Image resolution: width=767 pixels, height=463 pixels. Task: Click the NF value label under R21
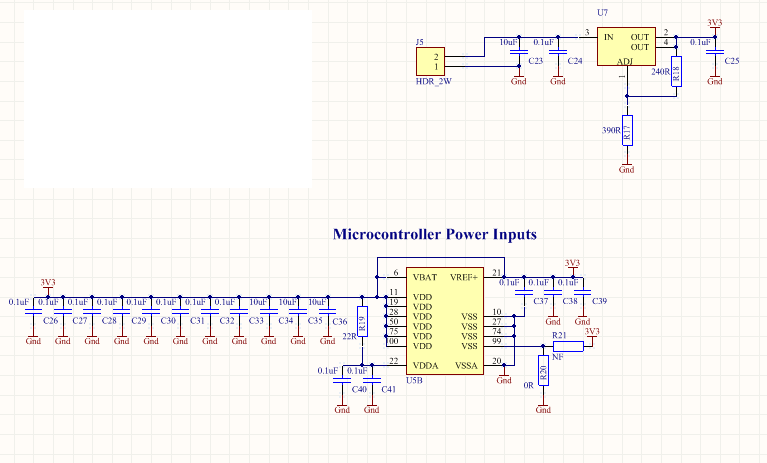558,357
